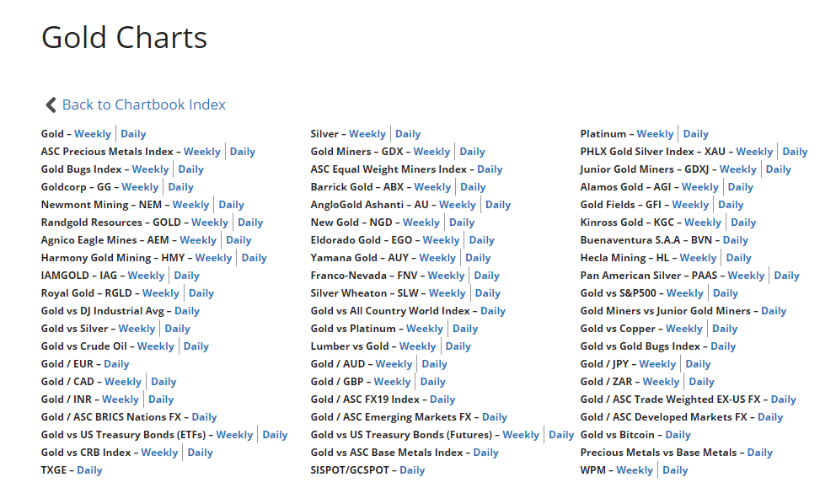
Task: Open Gold Fields GFI Weekly chart
Action: point(690,204)
